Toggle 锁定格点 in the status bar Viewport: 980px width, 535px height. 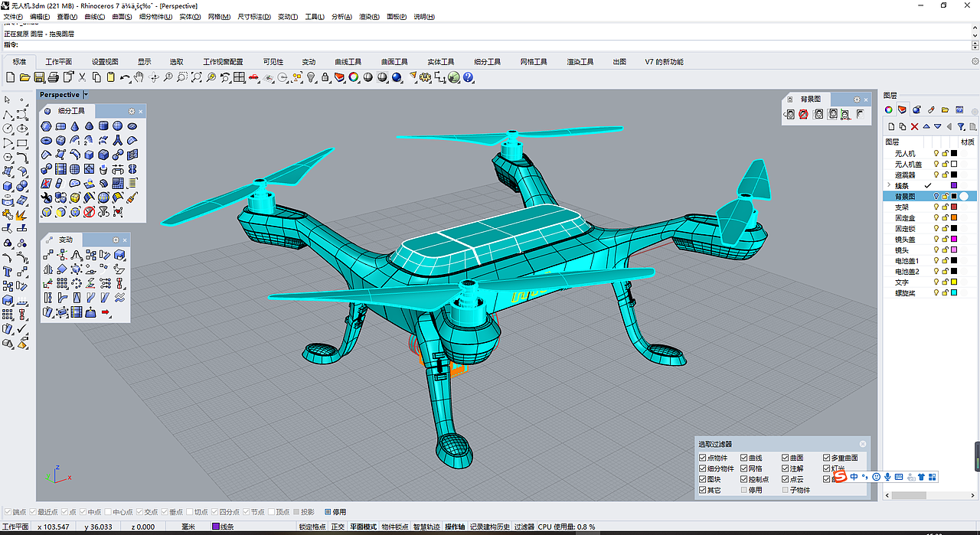312,527
